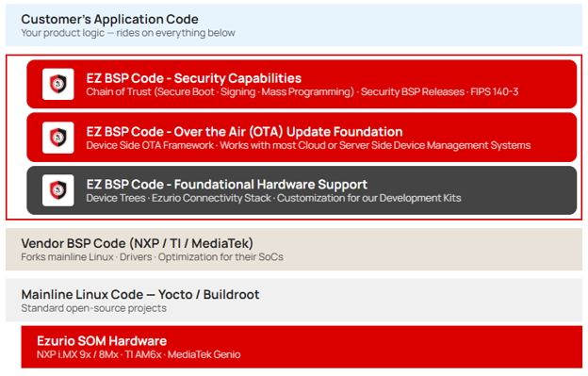Click the Vendor BSP Code (NXP / TI / MediaTek) title

click(138, 243)
